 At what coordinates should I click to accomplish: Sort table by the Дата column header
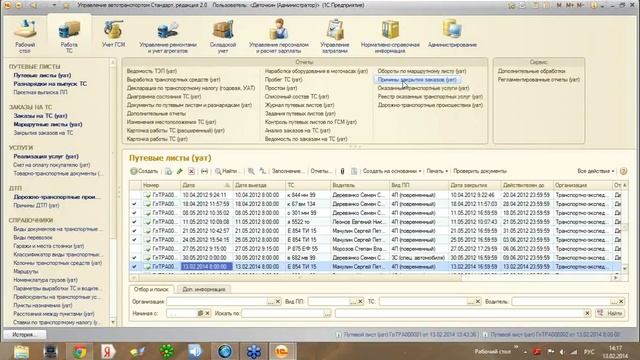click(x=206, y=185)
